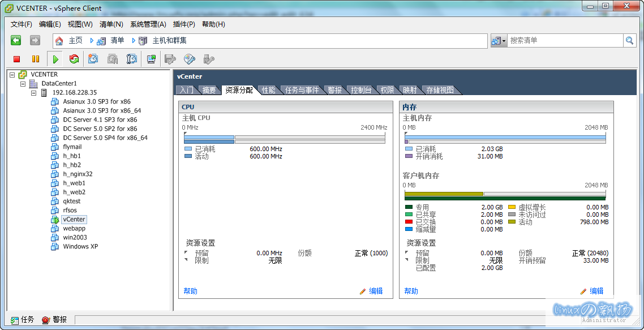Switch to the 性能 tab

[x=268, y=90]
